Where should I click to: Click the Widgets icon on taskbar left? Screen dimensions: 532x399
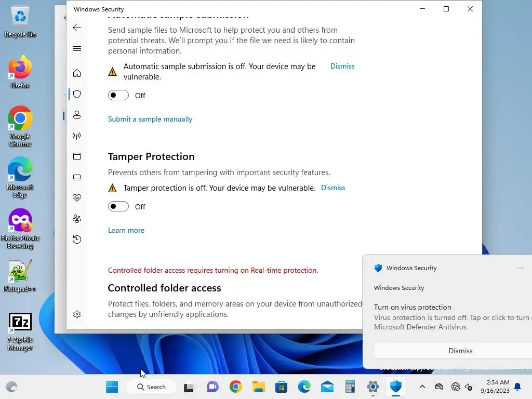coord(11,387)
